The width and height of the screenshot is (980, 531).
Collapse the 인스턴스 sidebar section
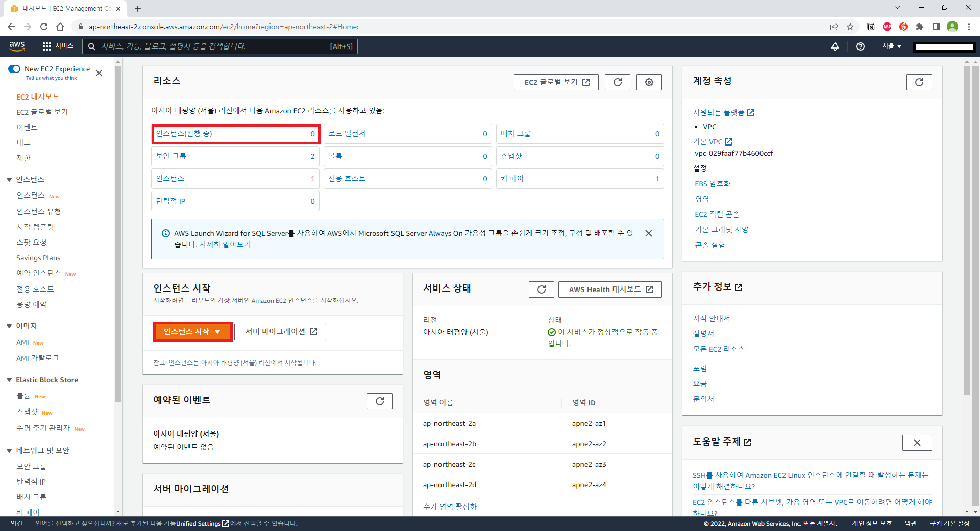pos(9,180)
